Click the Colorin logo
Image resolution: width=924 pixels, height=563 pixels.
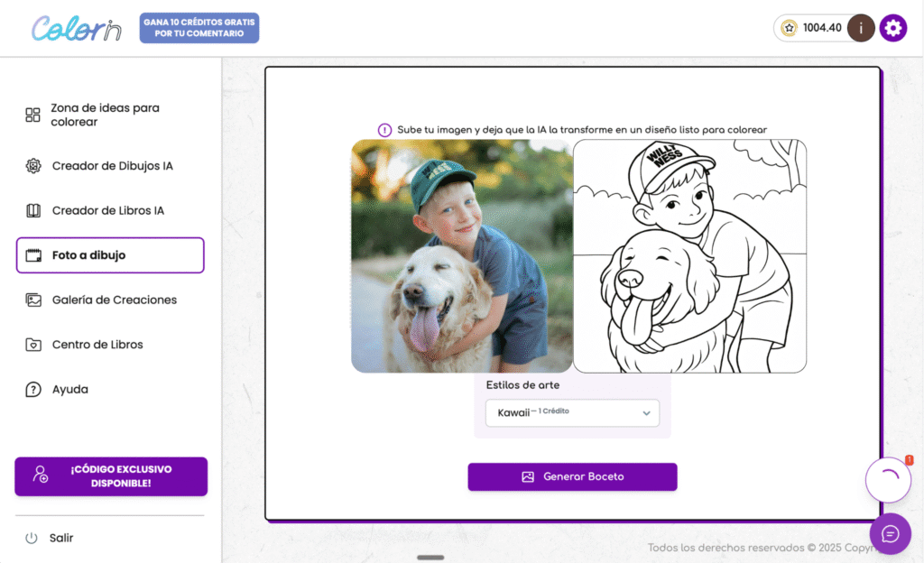(76, 28)
